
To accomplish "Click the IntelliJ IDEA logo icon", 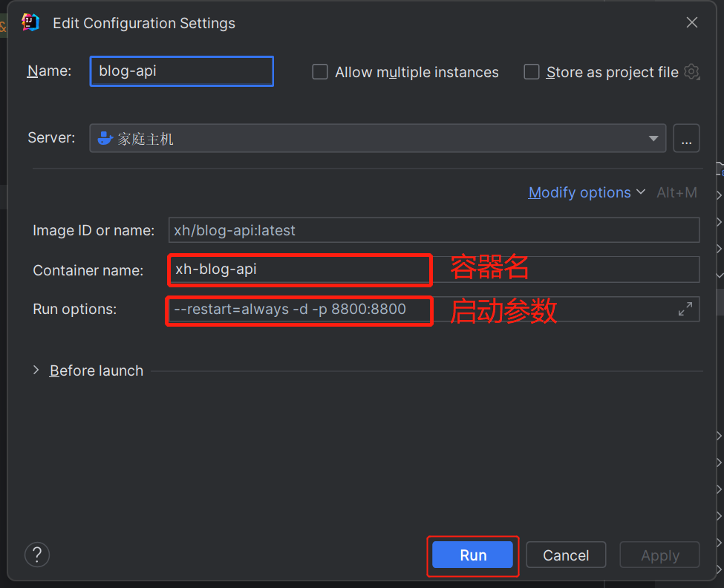I will 30,22.
